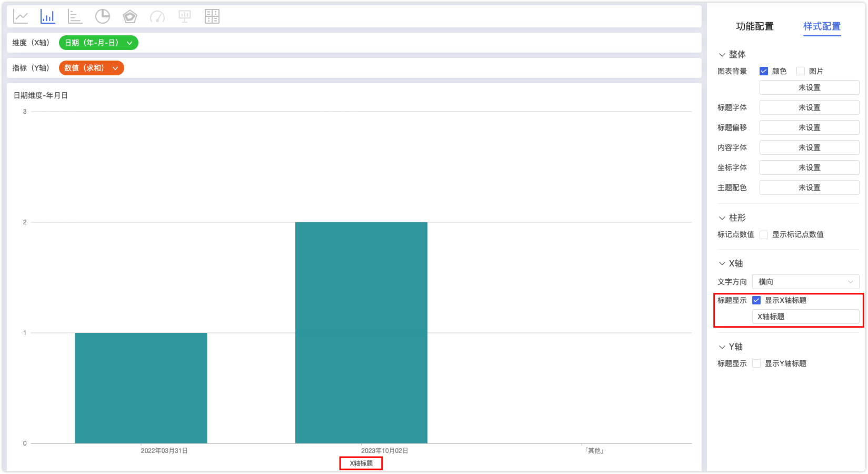Switch to the 功能配置 tab

(755, 26)
